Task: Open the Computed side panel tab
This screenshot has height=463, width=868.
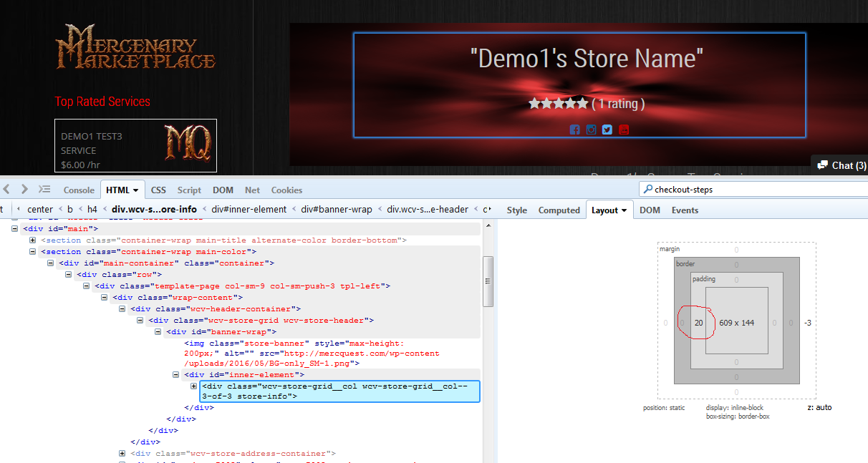Action: (x=559, y=210)
